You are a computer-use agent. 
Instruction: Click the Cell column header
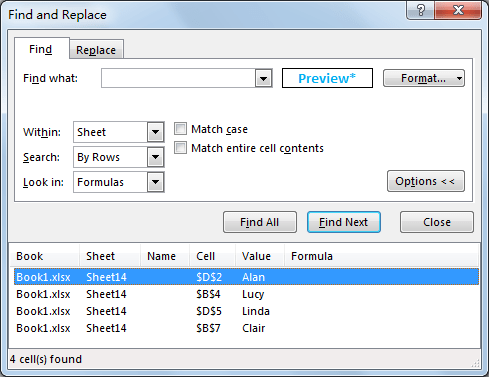[213, 256]
